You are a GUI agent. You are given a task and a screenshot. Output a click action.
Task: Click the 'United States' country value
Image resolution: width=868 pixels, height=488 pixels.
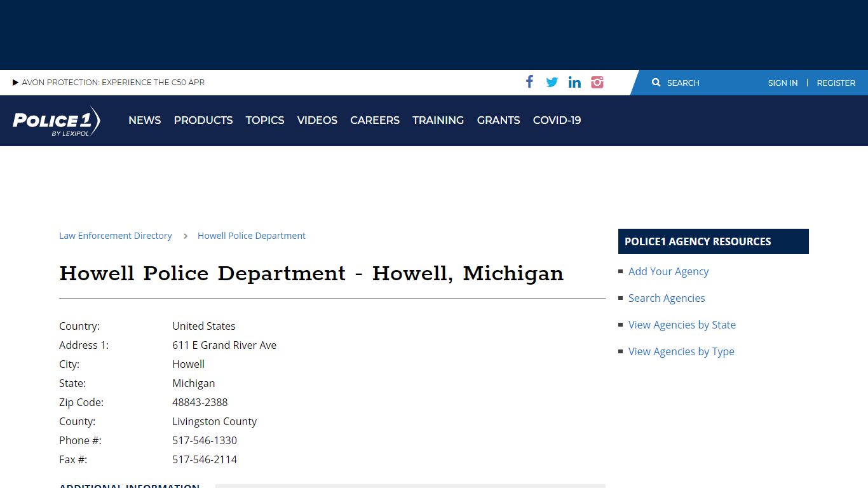[x=204, y=326]
